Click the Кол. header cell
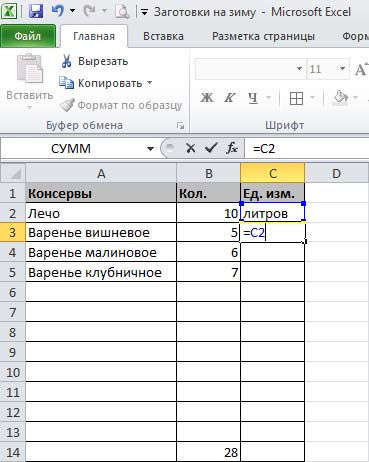369x462 pixels. tap(208, 193)
